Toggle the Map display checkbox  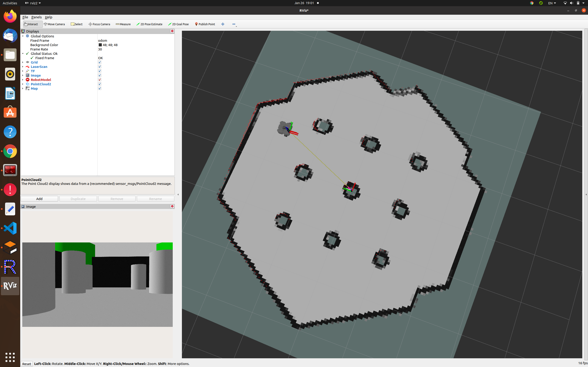[x=100, y=88]
